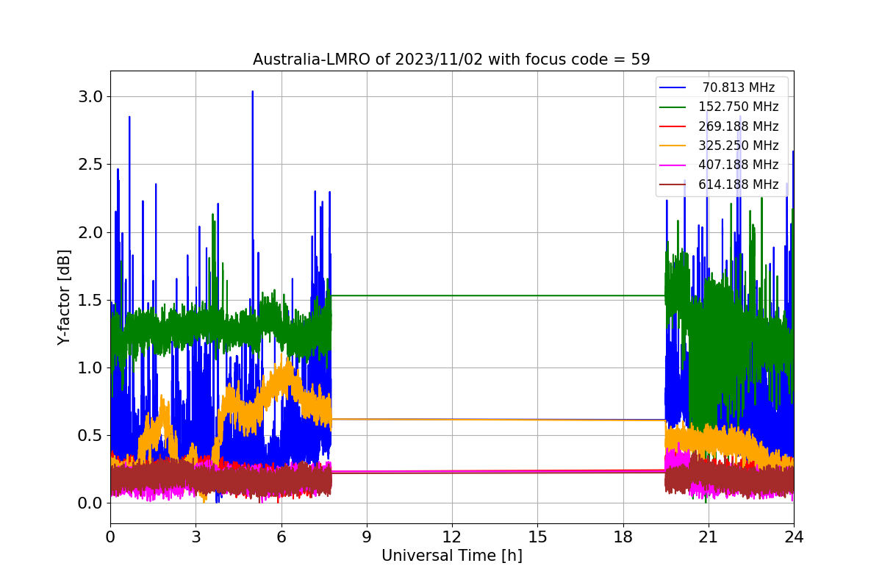Click the 24 x-axis tick label
This screenshot has width=882, height=588.
click(794, 537)
